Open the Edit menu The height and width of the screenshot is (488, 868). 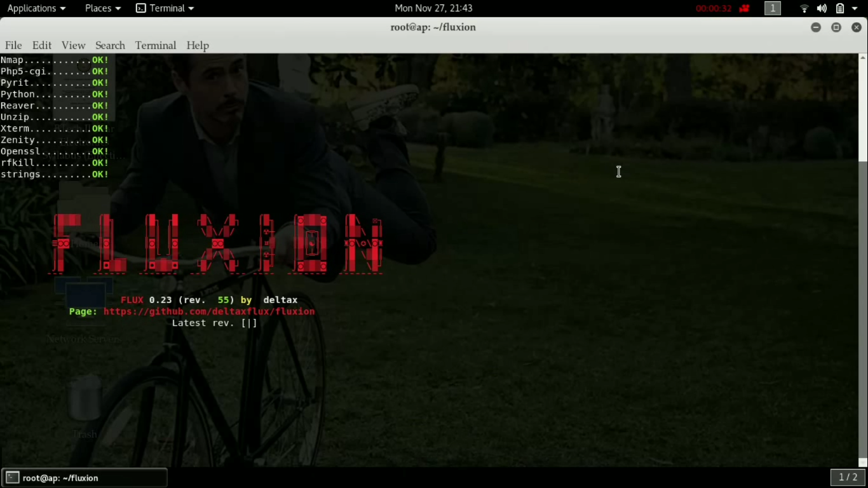coord(41,45)
